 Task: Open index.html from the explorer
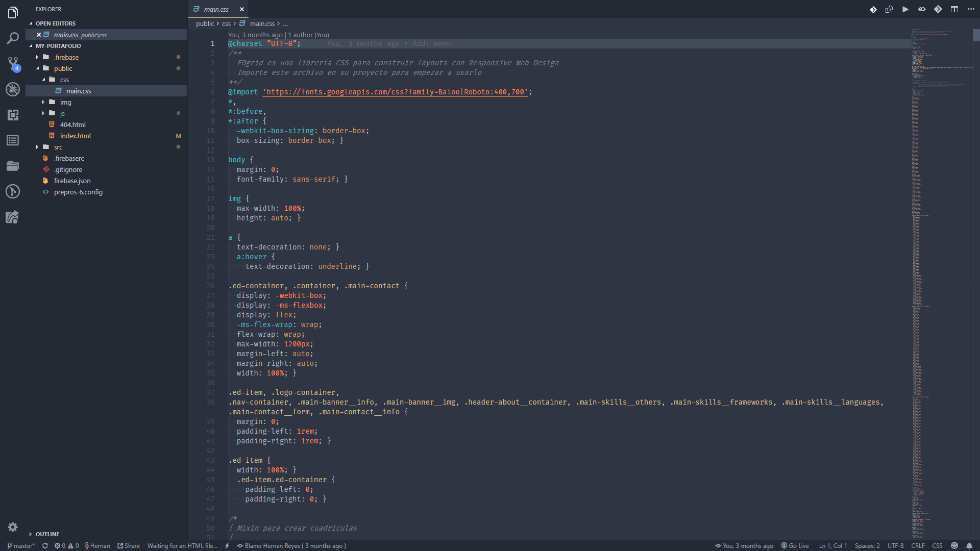[x=75, y=136]
